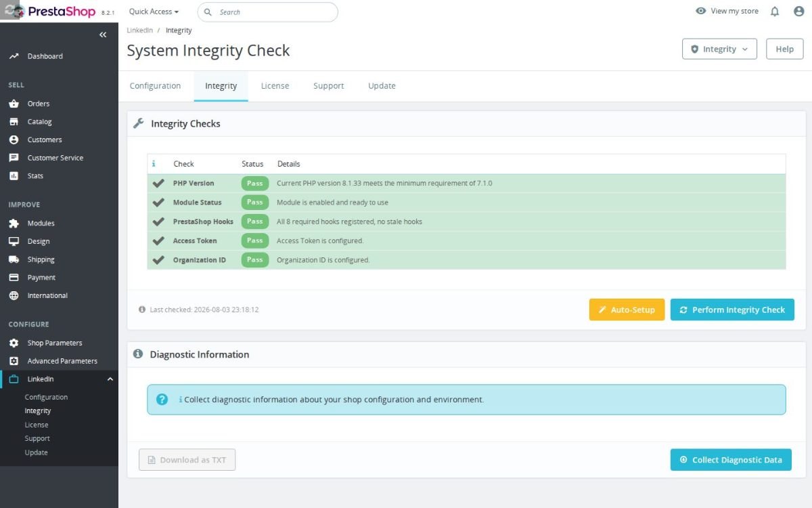The height and width of the screenshot is (508, 812).
Task: Click the Dashboard trend icon
Action: pyautogui.click(x=14, y=56)
